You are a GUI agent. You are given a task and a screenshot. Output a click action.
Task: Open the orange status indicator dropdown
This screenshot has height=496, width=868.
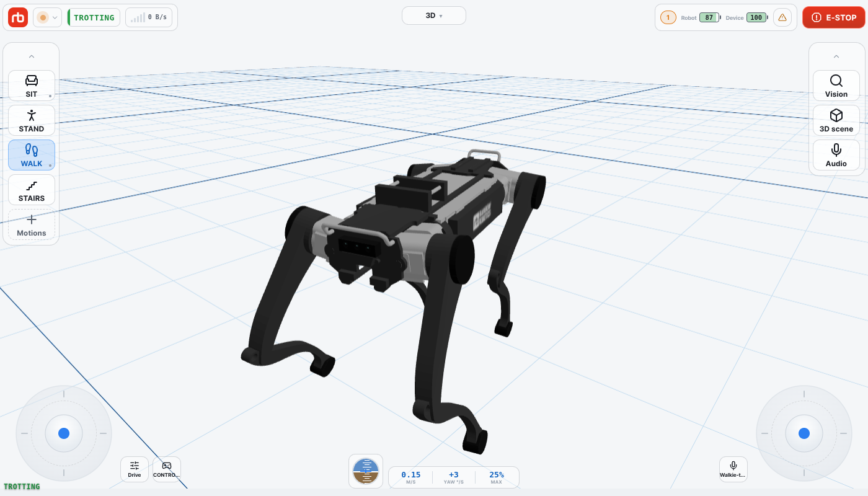pyautogui.click(x=47, y=17)
